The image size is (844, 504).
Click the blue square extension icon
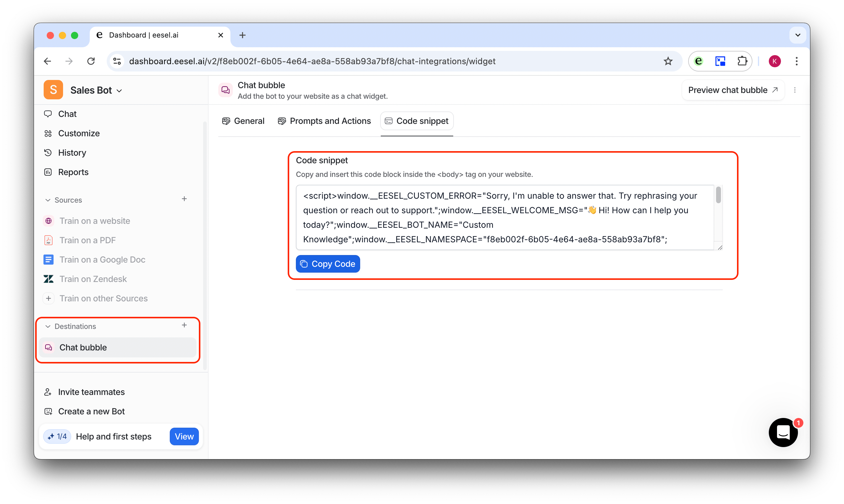tap(720, 61)
